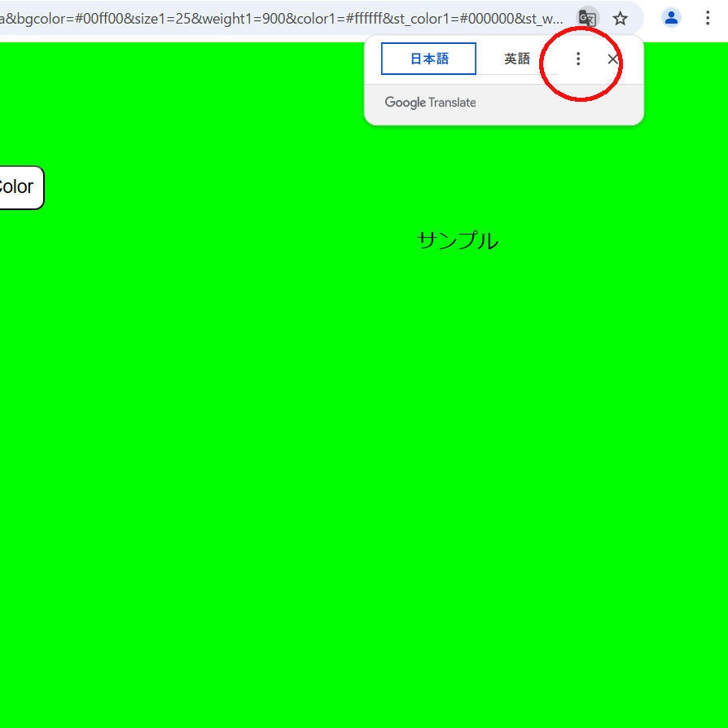
Task: Open translate popup's three-dot options menu
Action: tap(578, 59)
